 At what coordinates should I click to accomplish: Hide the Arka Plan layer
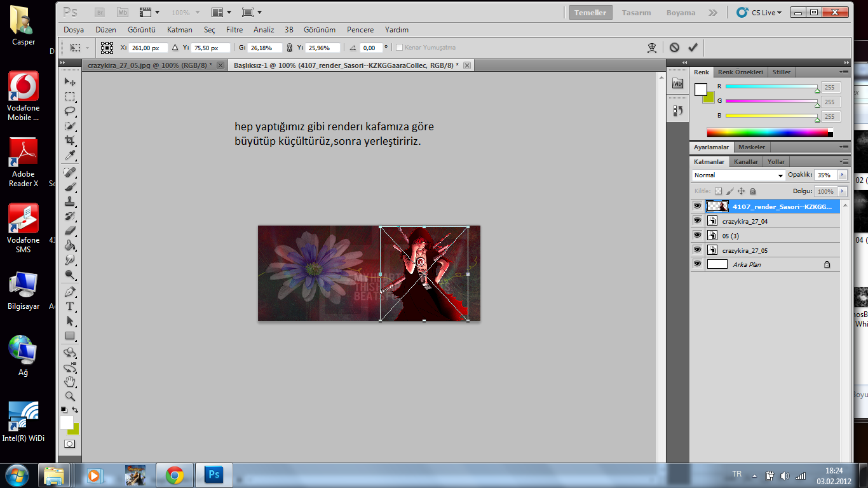[697, 264]
